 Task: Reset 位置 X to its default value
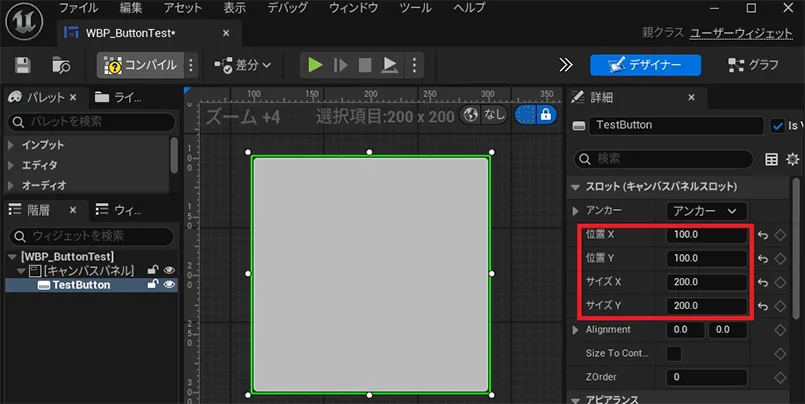(x=762, y=234)
